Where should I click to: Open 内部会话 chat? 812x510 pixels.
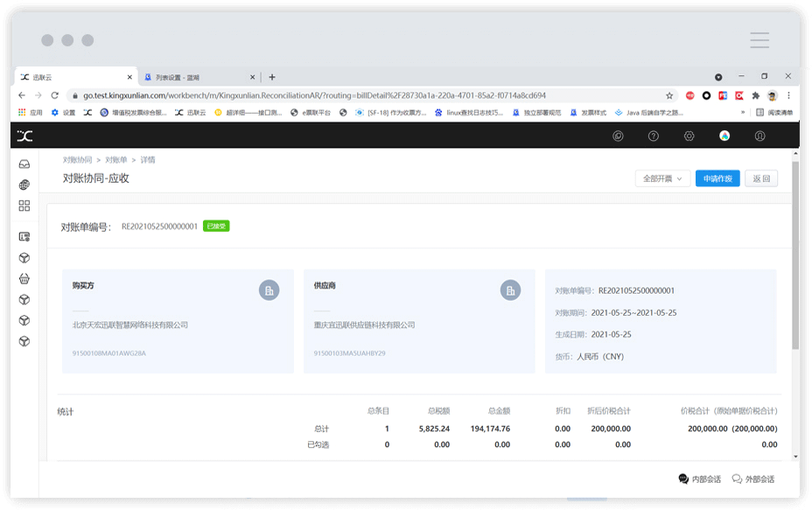tap(700, 479)
